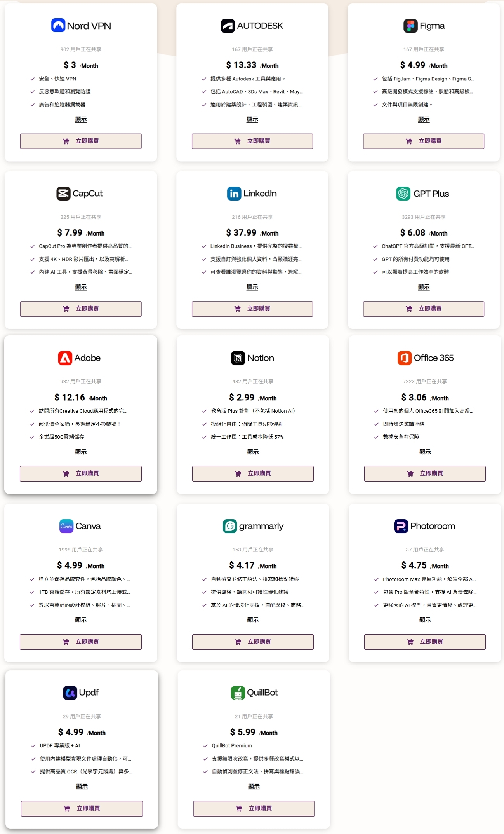Click the Office 365 logo icon
The image size is (504, 834).
(405, 358)
